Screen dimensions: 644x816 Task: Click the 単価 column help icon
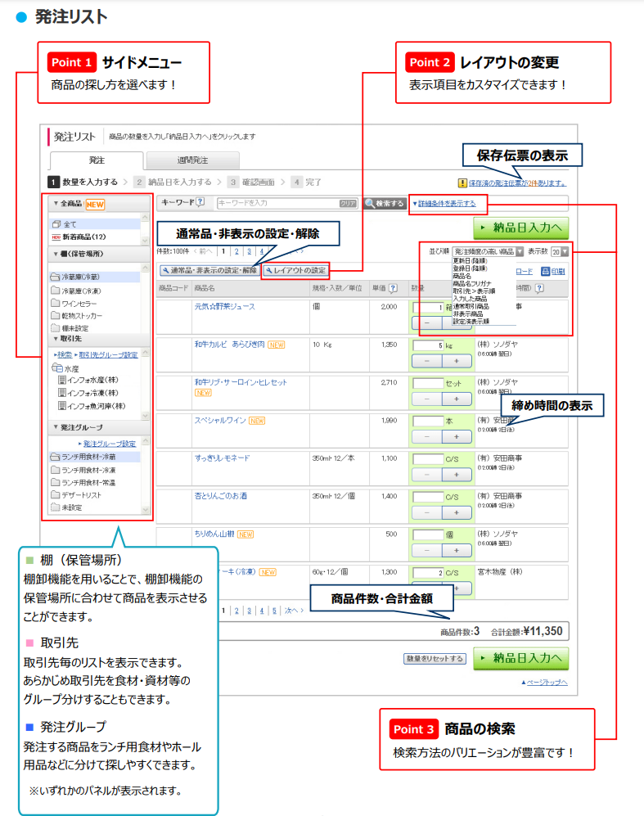[393, 288]
